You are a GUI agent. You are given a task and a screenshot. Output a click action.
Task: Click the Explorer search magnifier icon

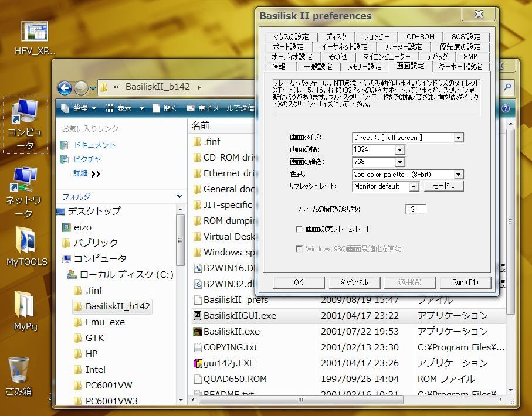(507, 87)
